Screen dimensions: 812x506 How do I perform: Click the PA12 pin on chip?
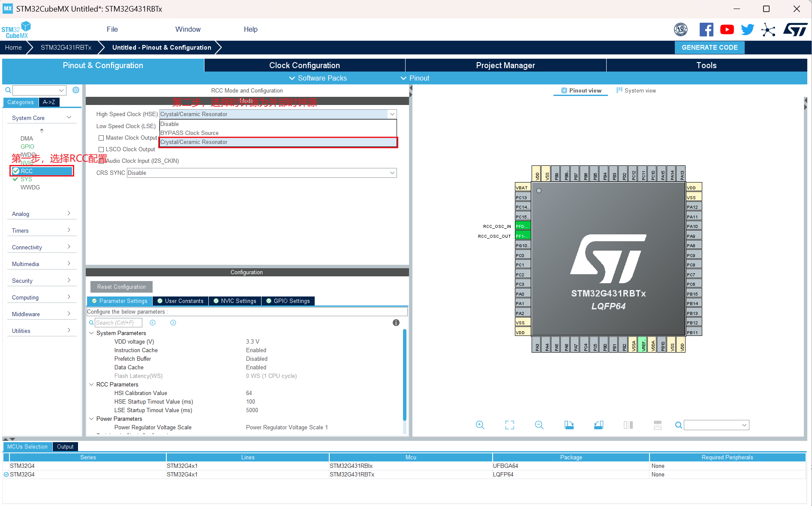[x=694, y=207]
